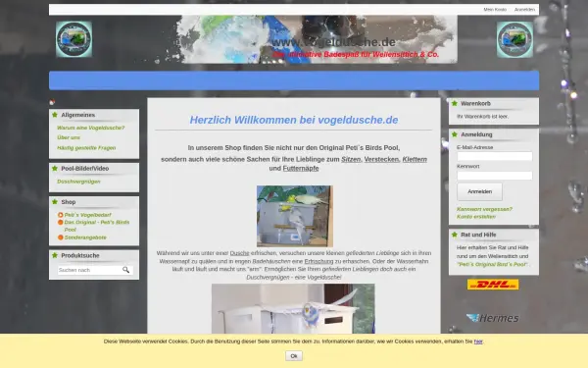
Task: Open Peti's Vogelbedarf shop category
Action: pos(88,215)
